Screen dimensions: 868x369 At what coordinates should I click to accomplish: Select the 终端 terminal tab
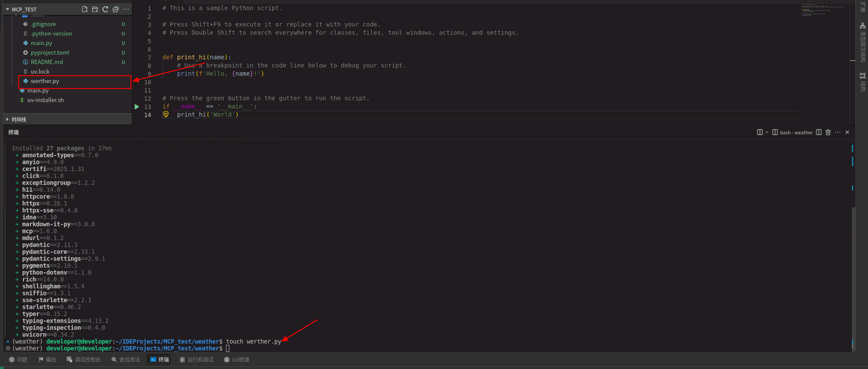click(x=160, y=360)
